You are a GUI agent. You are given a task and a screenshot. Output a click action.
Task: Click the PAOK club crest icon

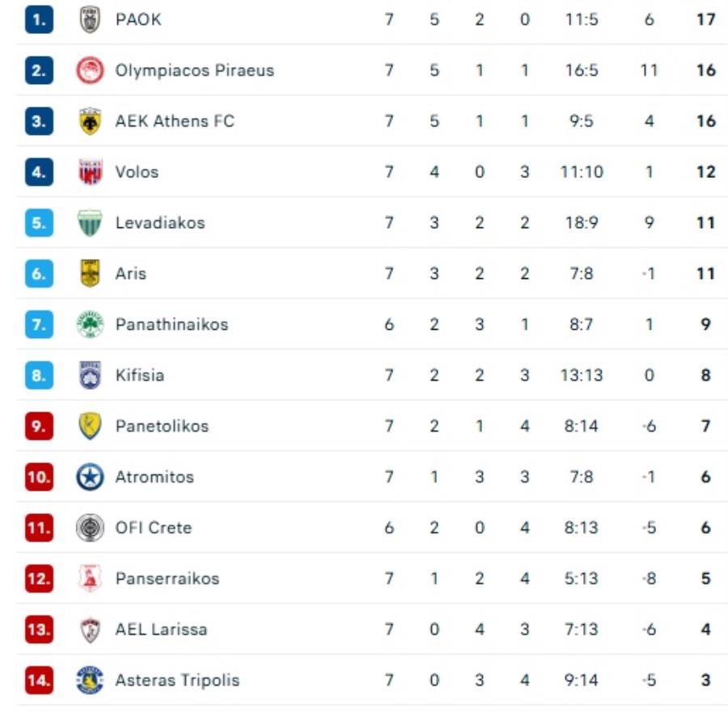90,19
